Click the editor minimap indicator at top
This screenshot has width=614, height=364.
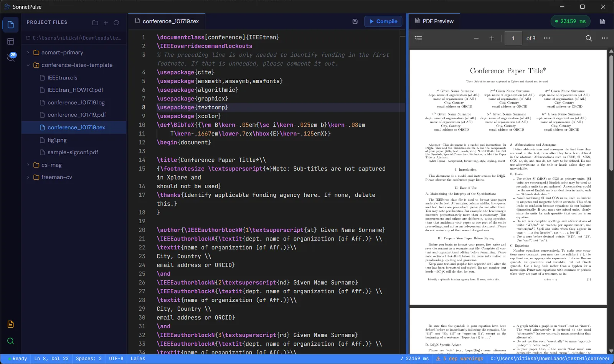[x=403, y=36]
